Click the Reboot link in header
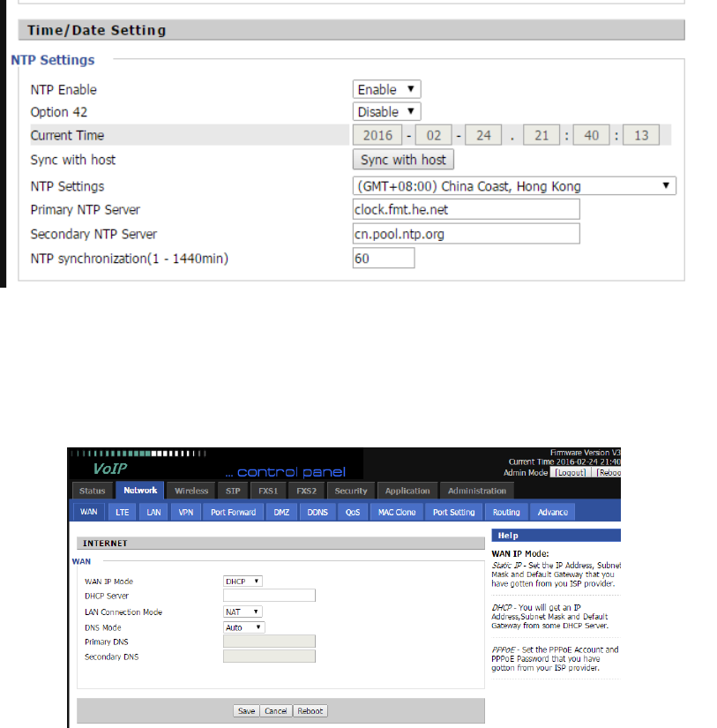Screen dimensions: 717x728 point(609,473)
